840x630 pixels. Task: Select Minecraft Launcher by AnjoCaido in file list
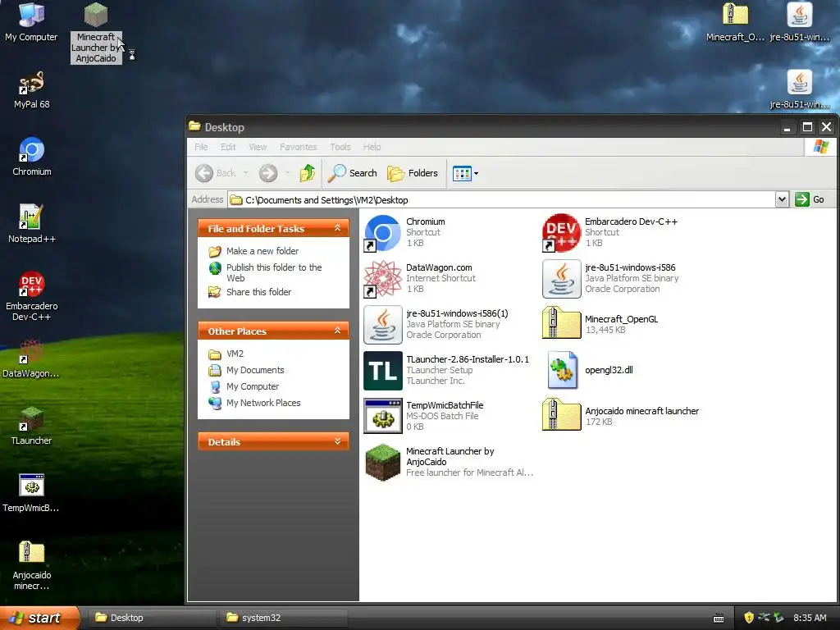point(449,463)
